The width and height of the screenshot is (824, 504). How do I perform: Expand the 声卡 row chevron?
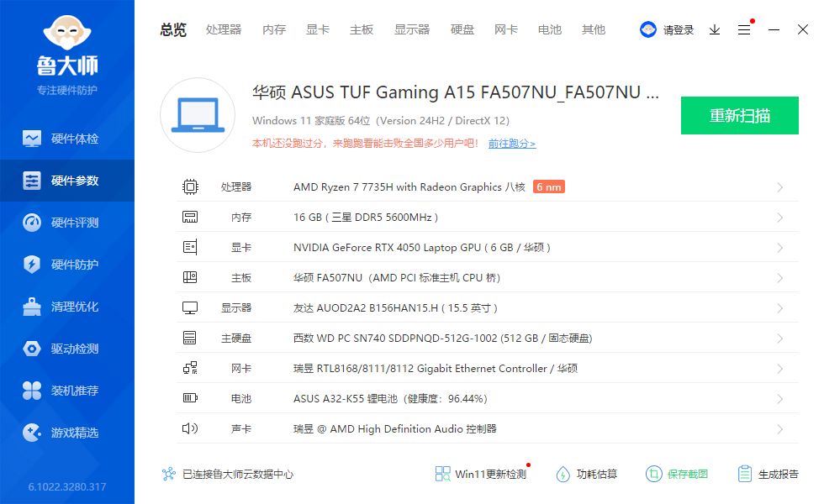click(780, 429)
